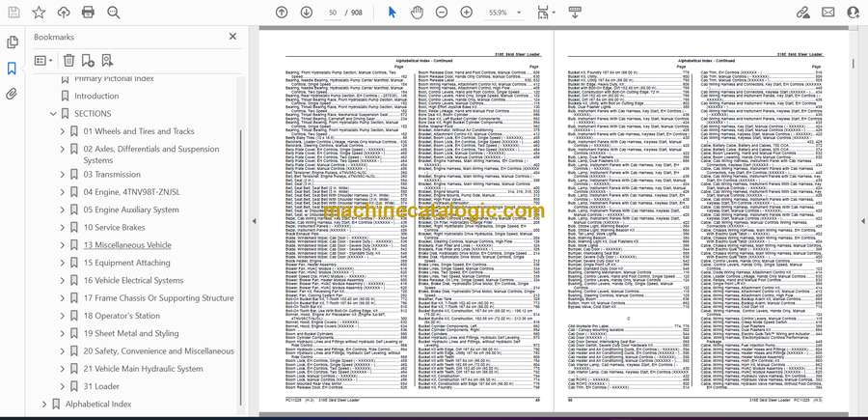
Task: Expand the Alphabetical Index bookmark
Action: coord(43,405)
